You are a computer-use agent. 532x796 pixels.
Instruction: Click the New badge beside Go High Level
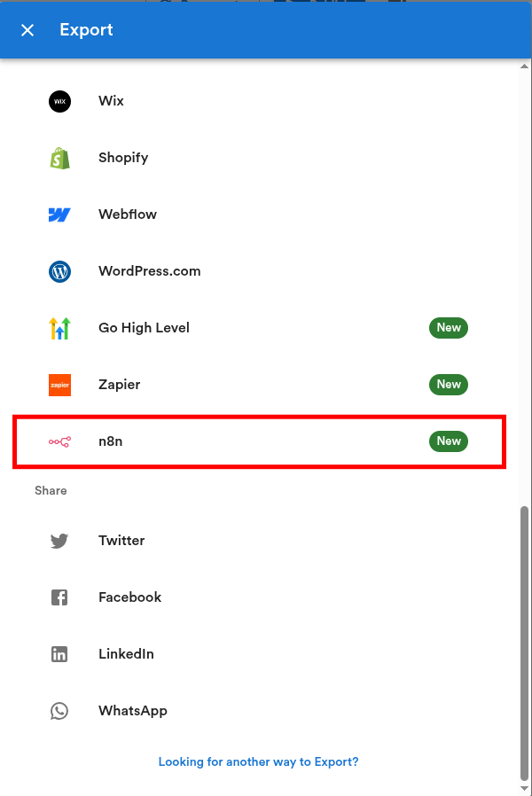pyautogui.click(x=449, y=327)
